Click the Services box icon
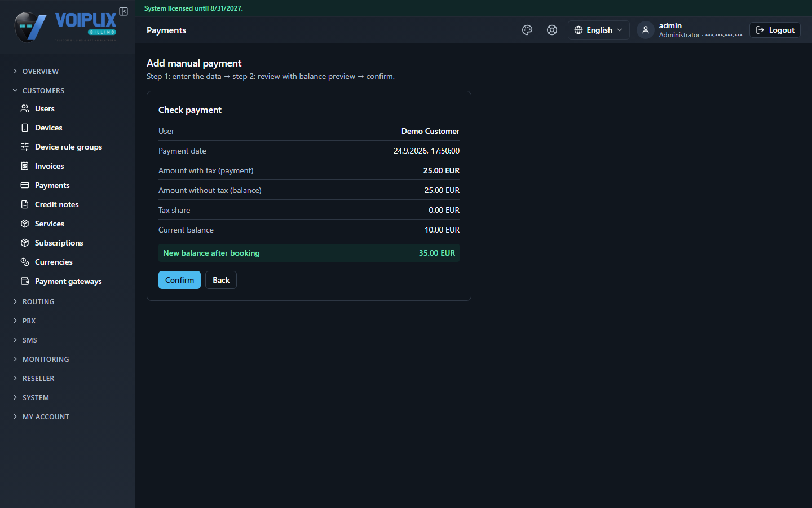 [25, 224]
